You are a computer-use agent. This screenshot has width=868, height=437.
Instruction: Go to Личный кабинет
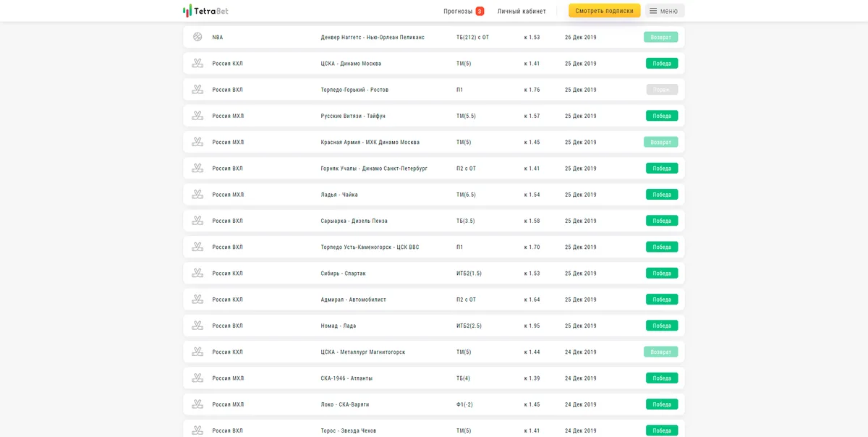coord(522,11)
